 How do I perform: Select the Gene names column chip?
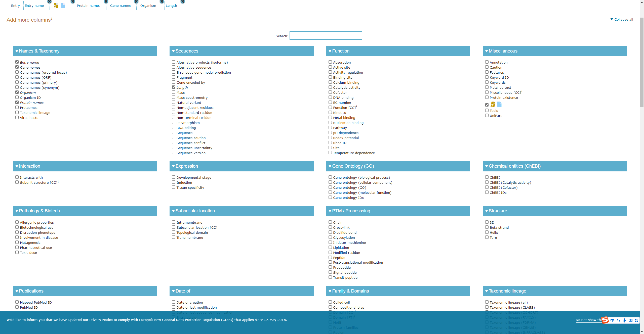pos(120,6)
